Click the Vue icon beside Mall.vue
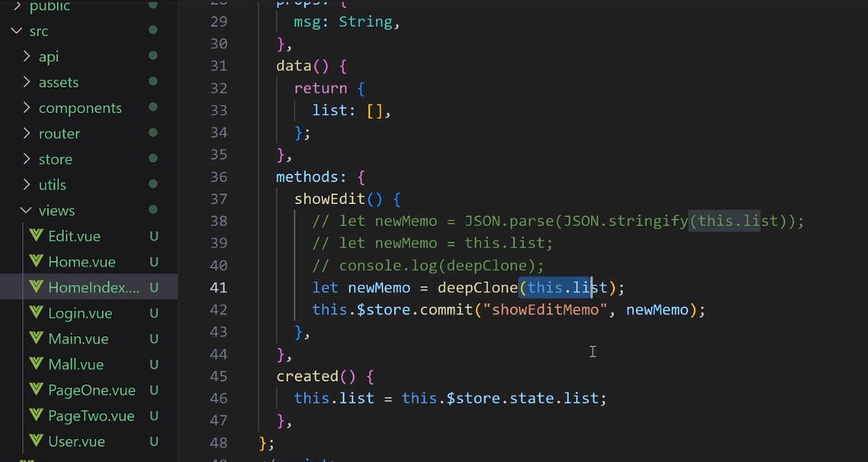Screen dimensions: 868x462 pyautogui.click(x=36, y=364)
